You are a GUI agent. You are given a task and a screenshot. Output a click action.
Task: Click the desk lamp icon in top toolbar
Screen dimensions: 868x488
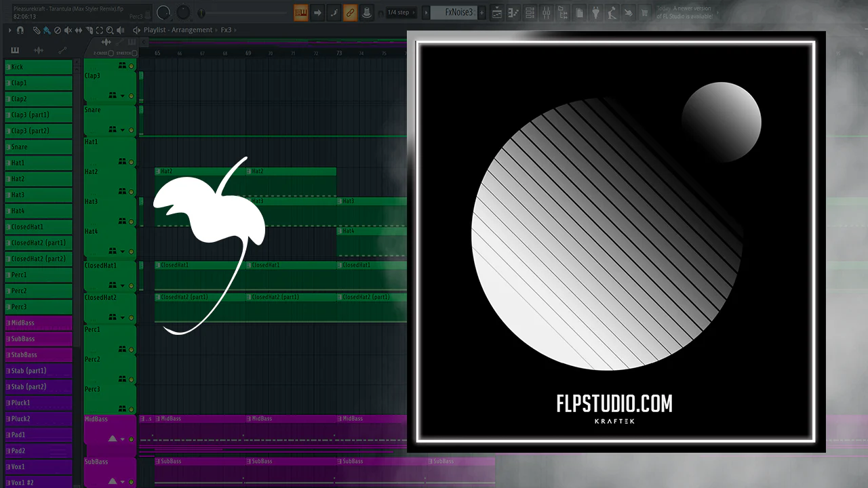(612, 13)
